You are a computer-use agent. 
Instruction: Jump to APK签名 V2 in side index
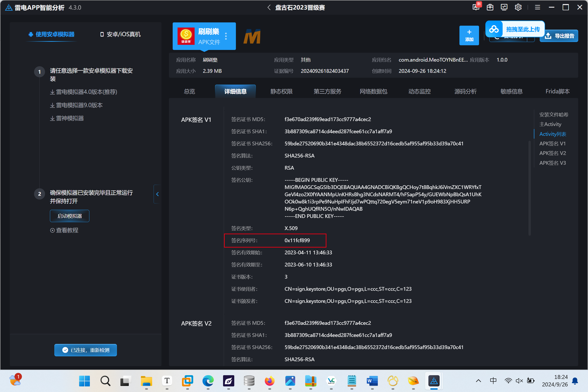(552, 153)
